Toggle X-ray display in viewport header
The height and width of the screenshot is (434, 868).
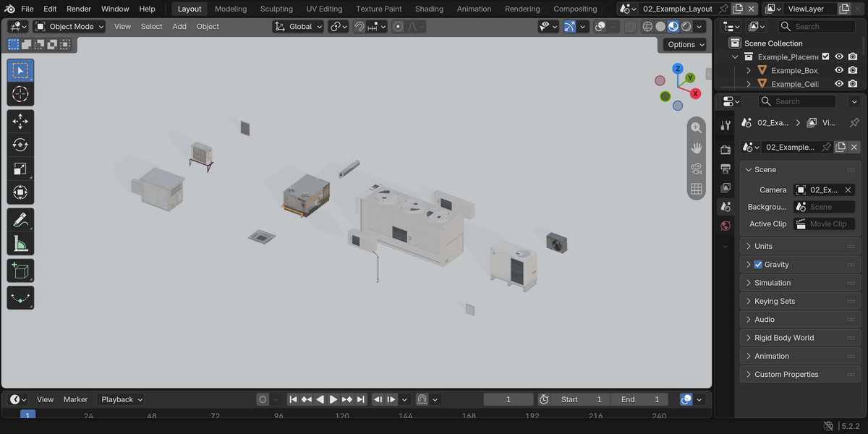(631, 26)
